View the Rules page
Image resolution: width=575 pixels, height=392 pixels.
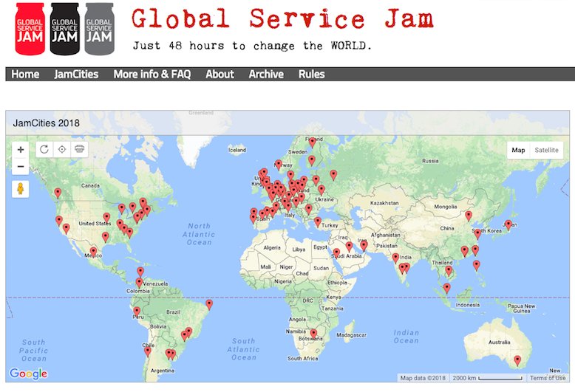click(x=312, y=74)
